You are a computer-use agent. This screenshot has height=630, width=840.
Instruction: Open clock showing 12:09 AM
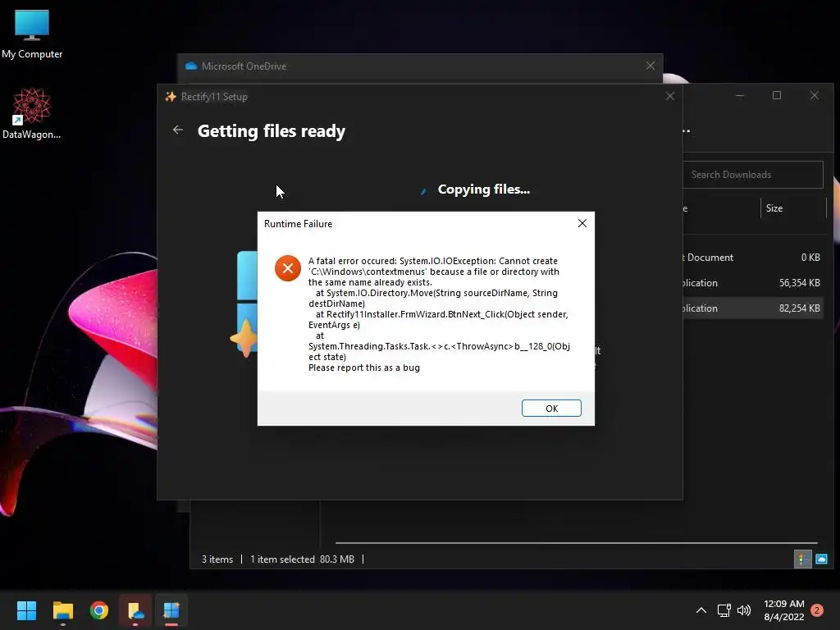pyautogui.click(x=783, y=610)
